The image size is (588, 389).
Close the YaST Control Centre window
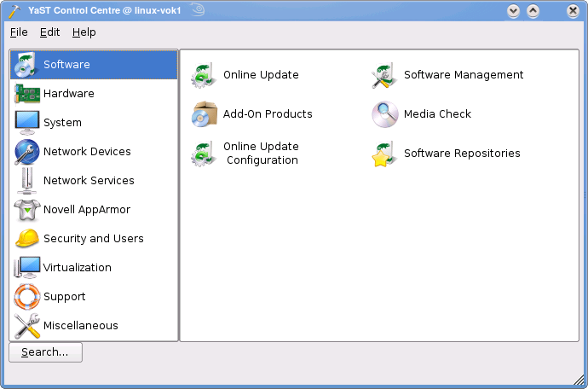(573, 11)
